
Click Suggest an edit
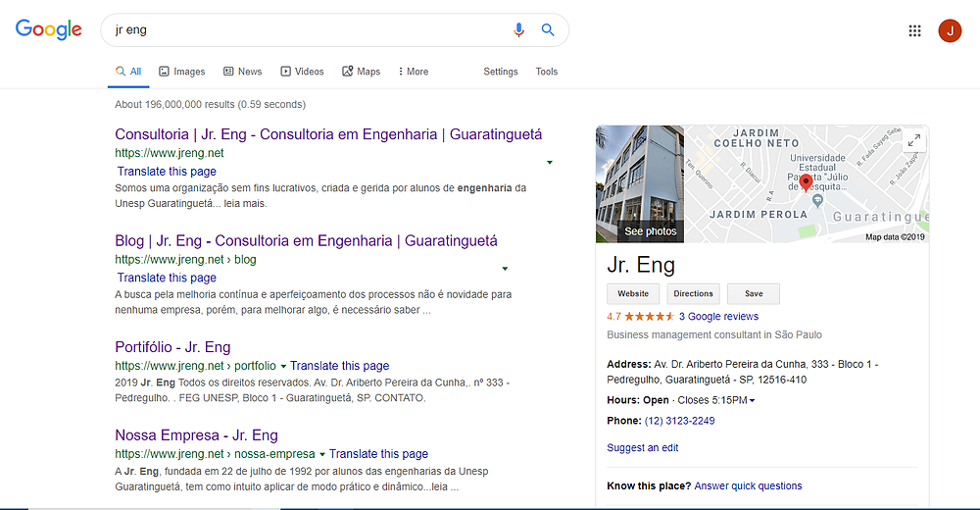643,448
